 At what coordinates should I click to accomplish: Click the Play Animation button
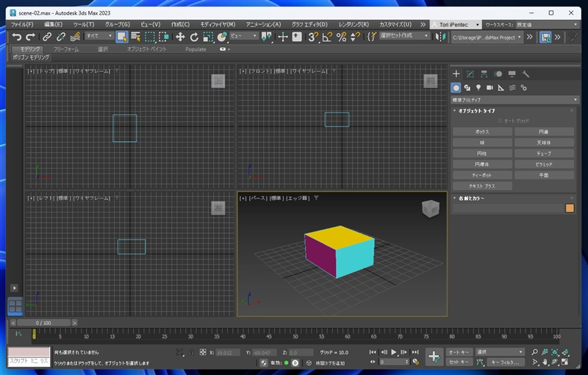394,352
